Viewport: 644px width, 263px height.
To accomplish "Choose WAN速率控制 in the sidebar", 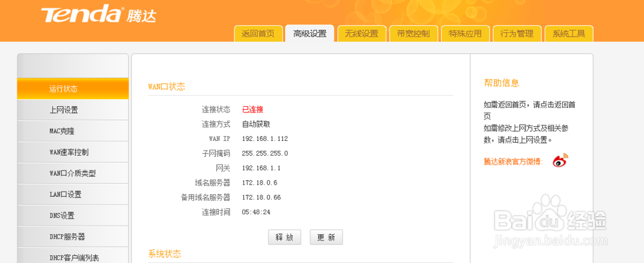I will (x=73, y=152).
